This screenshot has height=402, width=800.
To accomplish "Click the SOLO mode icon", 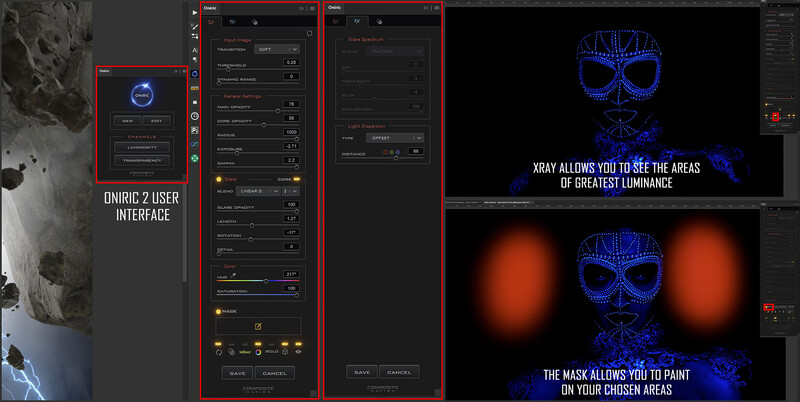I will [x=271, y=351].
